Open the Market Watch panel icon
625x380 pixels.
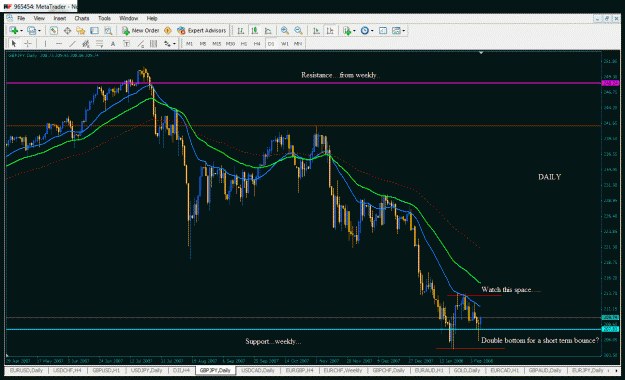(x=54, y=31)
